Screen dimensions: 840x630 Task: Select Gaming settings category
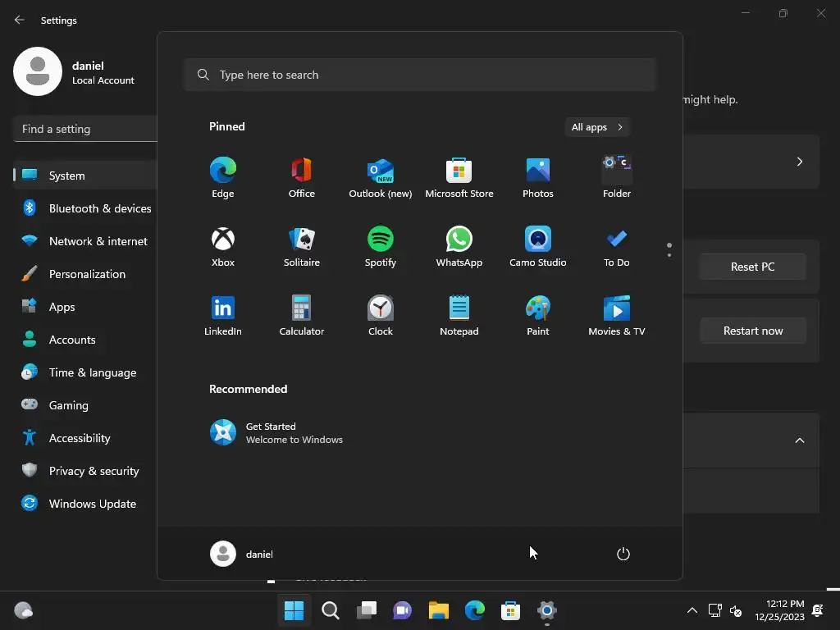point(85,405)
